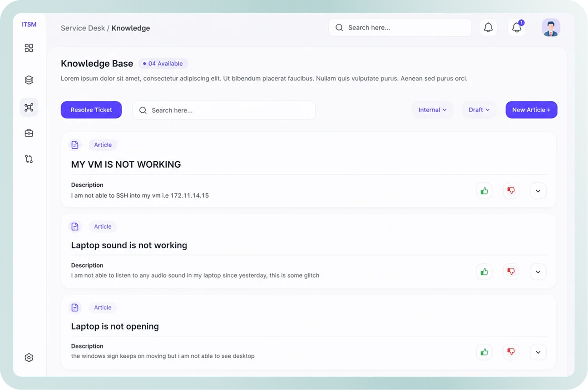Viewport: 588px width, 390px height.
Task: Open the bell icon without badge
Action: (488, 28)
